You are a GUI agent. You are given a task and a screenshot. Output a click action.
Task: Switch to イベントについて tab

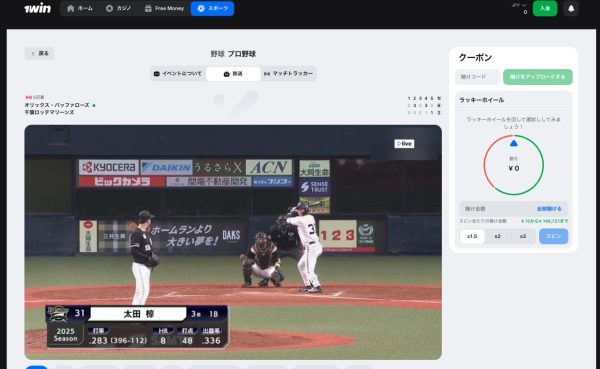[x=178, y=73]
